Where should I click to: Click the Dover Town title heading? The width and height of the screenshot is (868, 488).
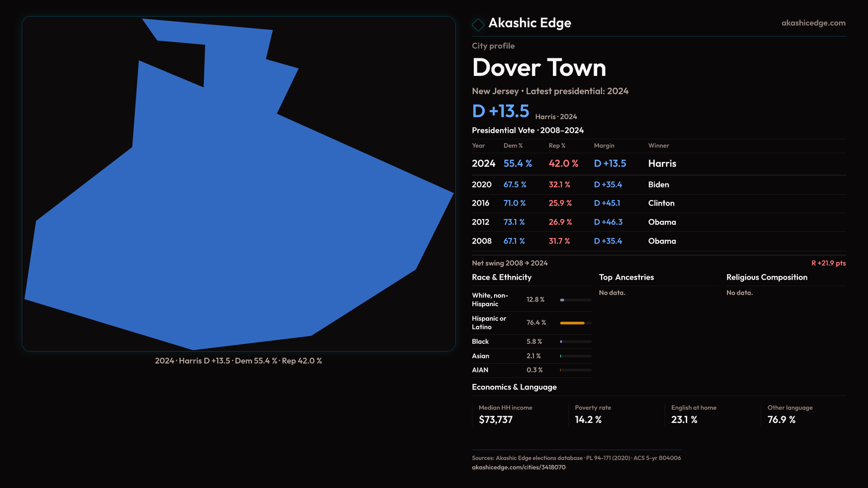coord(538,68)
